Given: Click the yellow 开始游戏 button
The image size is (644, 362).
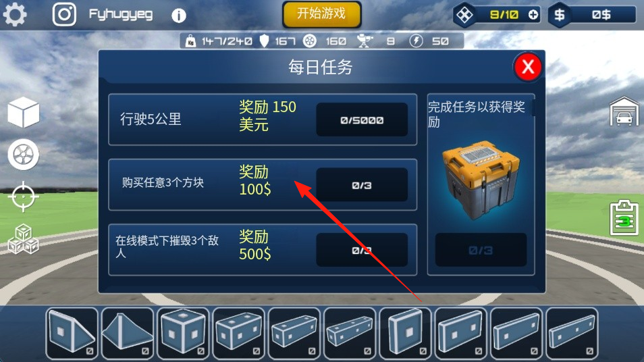Looking at the screenshot, I should coord(321,14).
